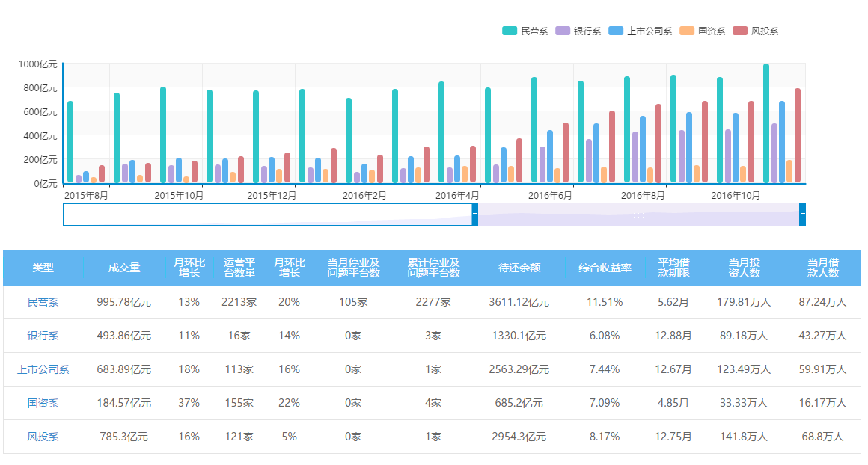Click the right zoom slider handle
The height and width of the screenshot is (465, 868).
pos(802,214)
